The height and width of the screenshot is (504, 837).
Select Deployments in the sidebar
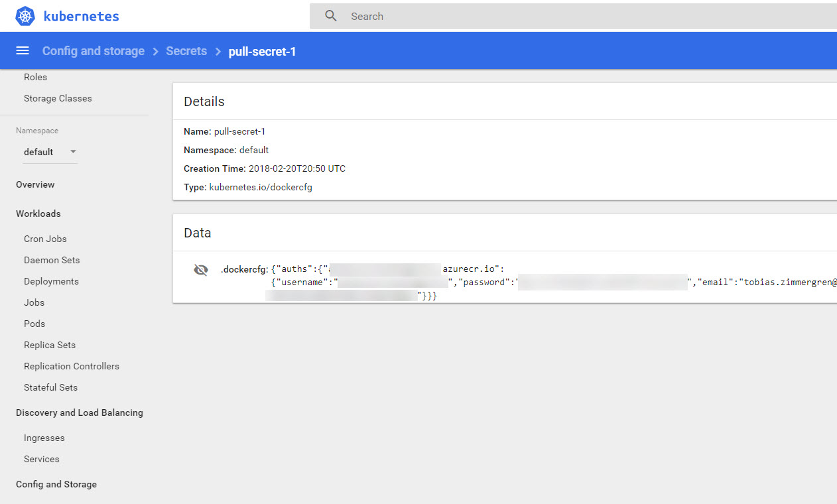point(51,281)
